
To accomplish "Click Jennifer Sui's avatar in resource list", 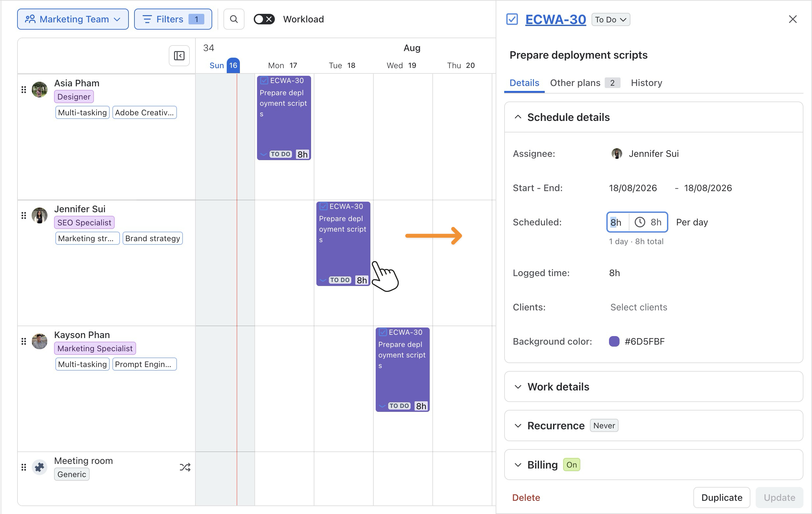I will 40,215.
